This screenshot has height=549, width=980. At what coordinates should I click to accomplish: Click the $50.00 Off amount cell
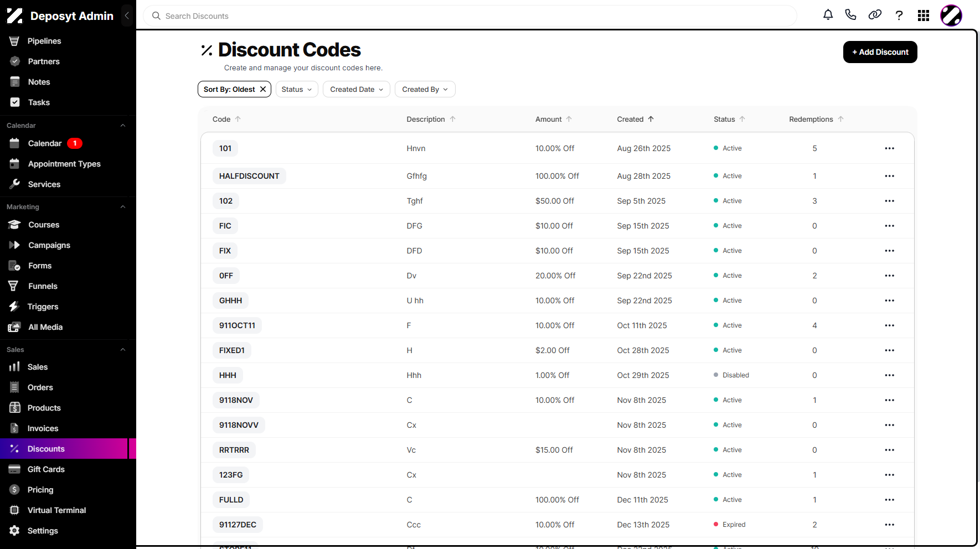pyautogui.click(x=554, y=201)
